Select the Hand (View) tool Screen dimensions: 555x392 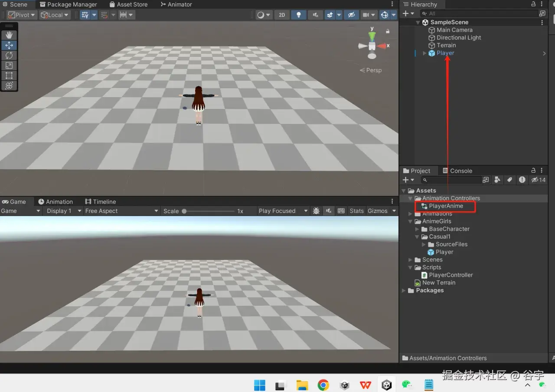9,35
